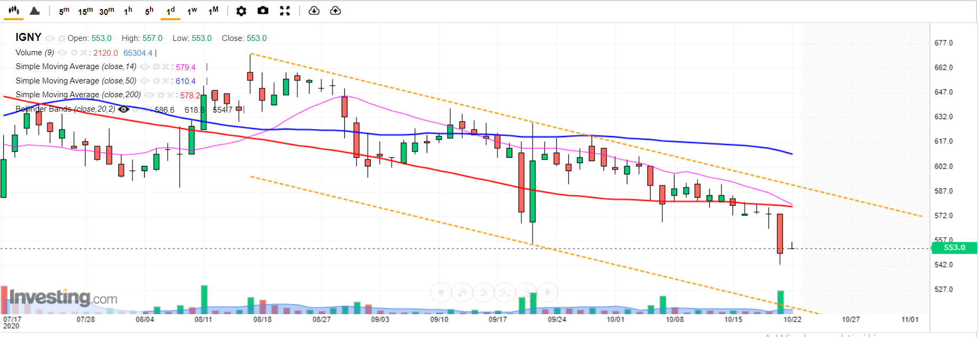
Task: Click the 553.0 current price label
Action: (954, 248)
